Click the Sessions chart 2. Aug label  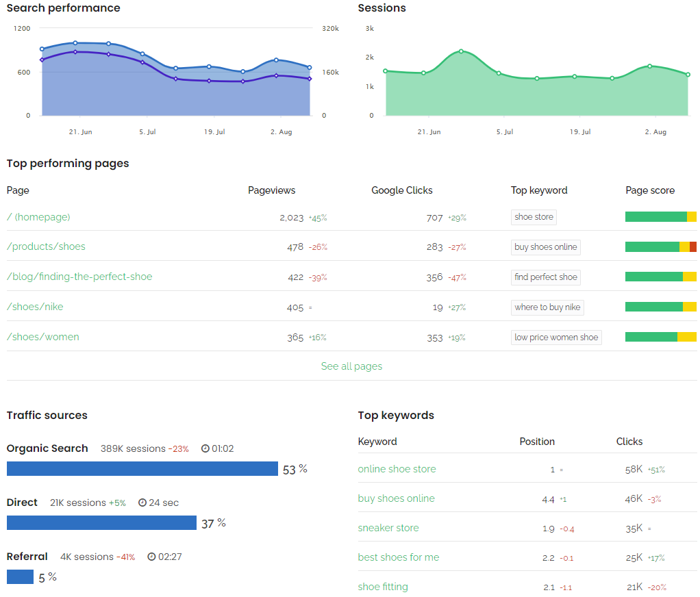(655, 132)
